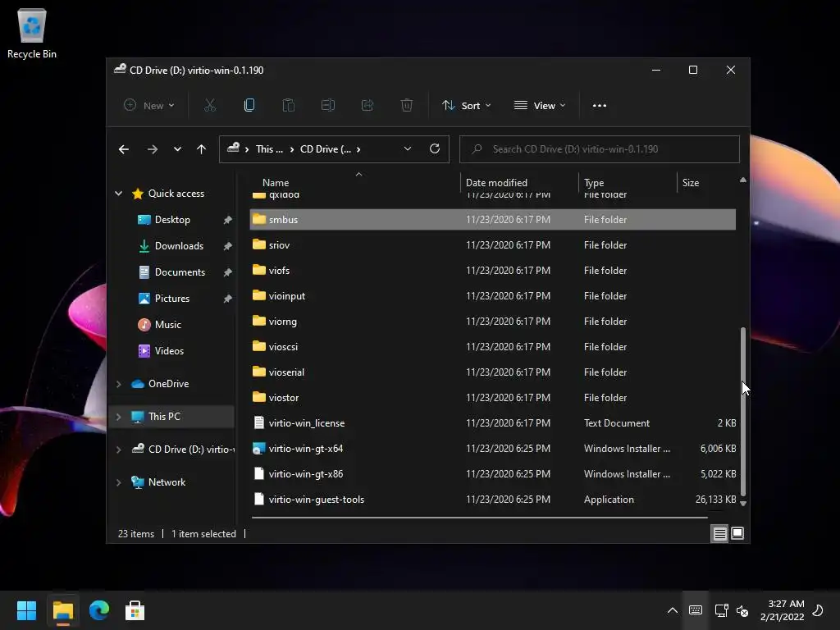Screen dimensions: 840x630
Task: Switch to details view layout icon
Action: click(719, 533)
